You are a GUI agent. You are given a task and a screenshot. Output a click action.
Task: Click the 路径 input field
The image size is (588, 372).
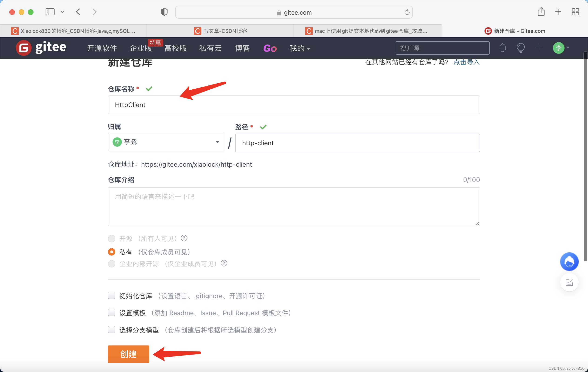click(x=357, y=143)
